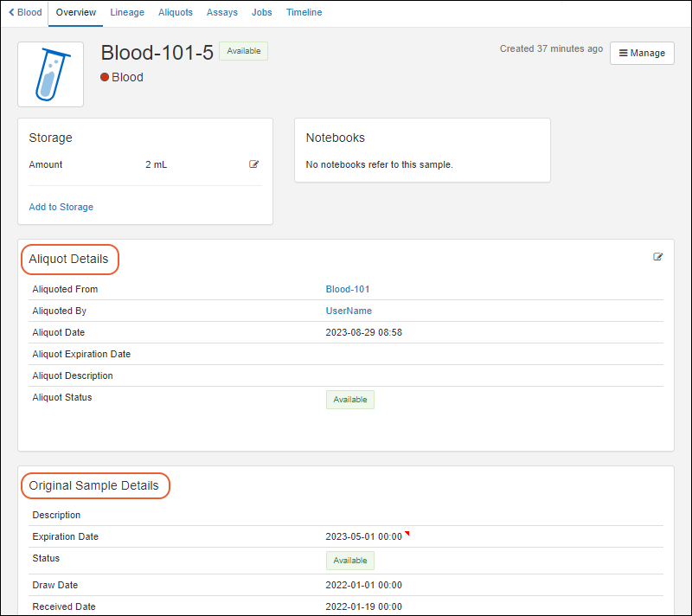The height and width of the screenshot is (616, 692).
Task: Switch to the Lineage tab
Action: [127, 13]
